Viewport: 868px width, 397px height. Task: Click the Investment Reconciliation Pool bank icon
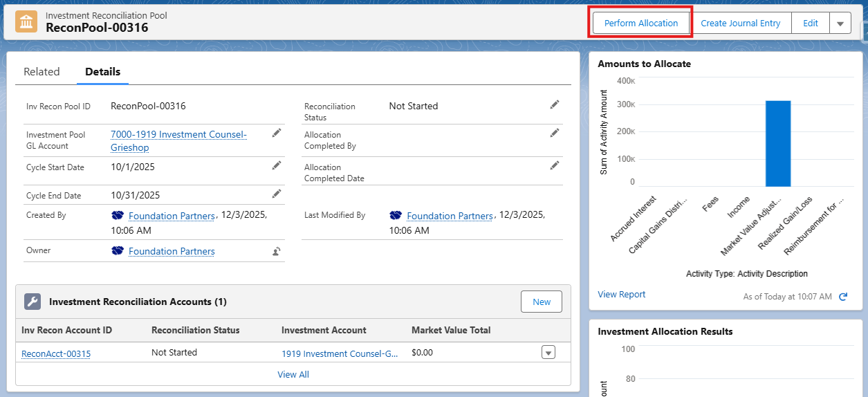coord(26,22)
